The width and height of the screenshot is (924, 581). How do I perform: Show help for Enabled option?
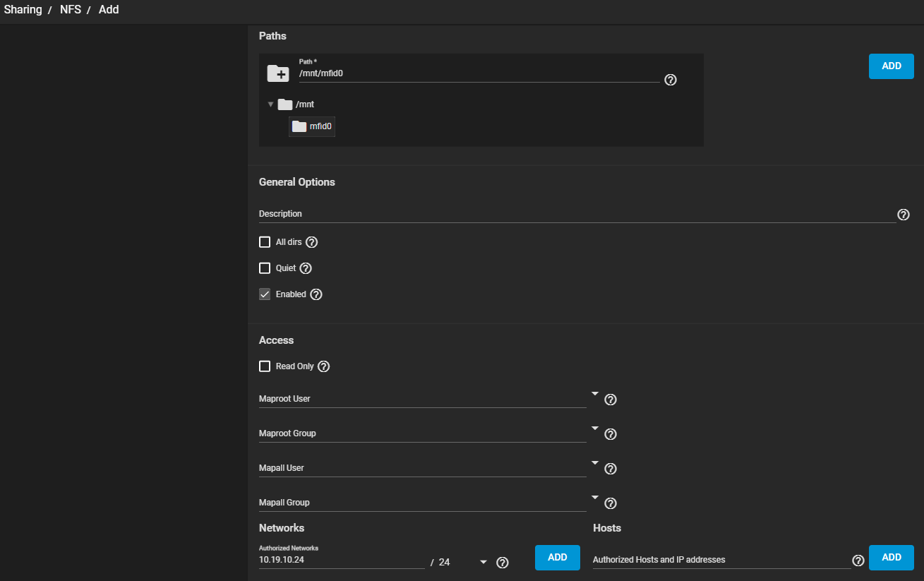pos(316,294)
